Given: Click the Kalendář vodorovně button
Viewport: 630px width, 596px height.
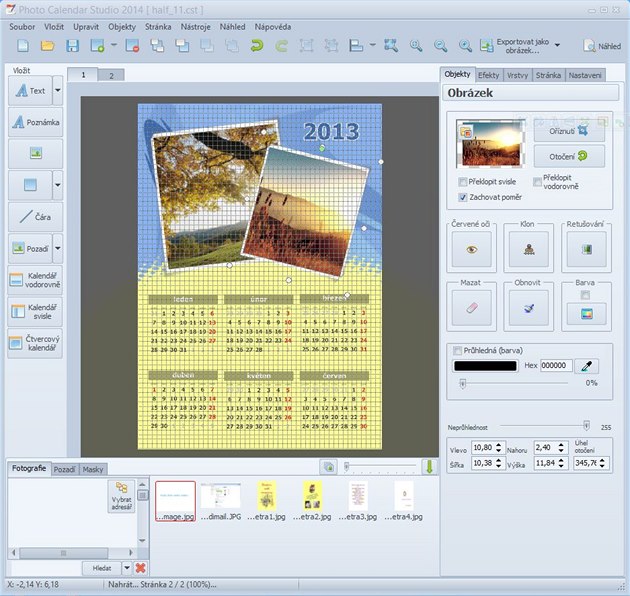Looking at the screenshot, I should click(x=35, y=280).
